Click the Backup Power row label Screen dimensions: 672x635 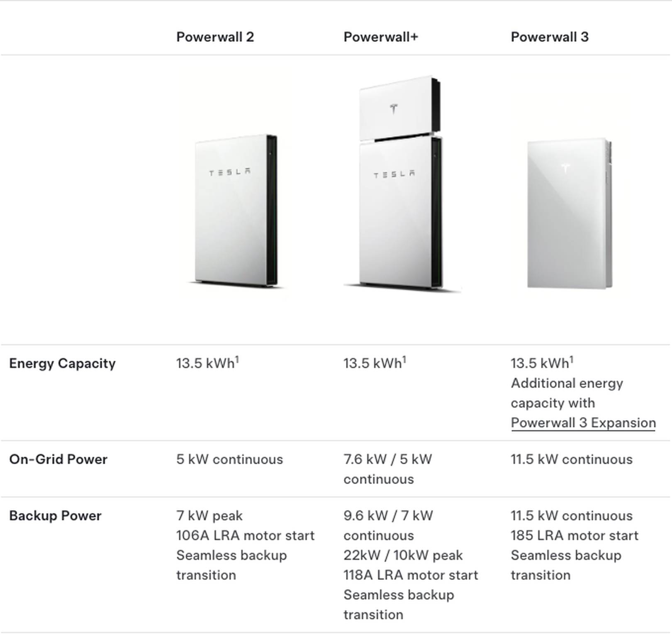pyautogui.click(x=55, y=516)
